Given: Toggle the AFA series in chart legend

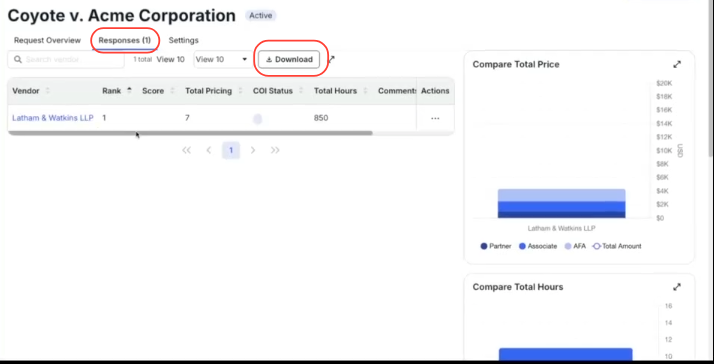Looking at the screenshot, I should pyautogui.click(x=575, y=246).
